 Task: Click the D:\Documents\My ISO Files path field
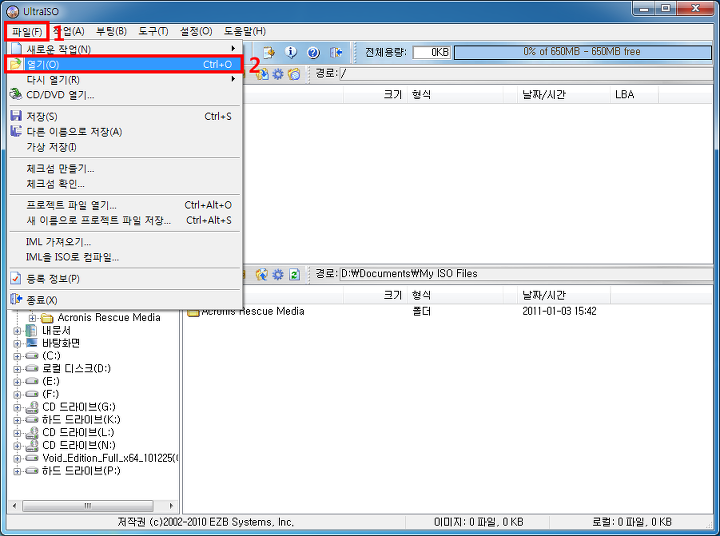[x=525, y=274]
